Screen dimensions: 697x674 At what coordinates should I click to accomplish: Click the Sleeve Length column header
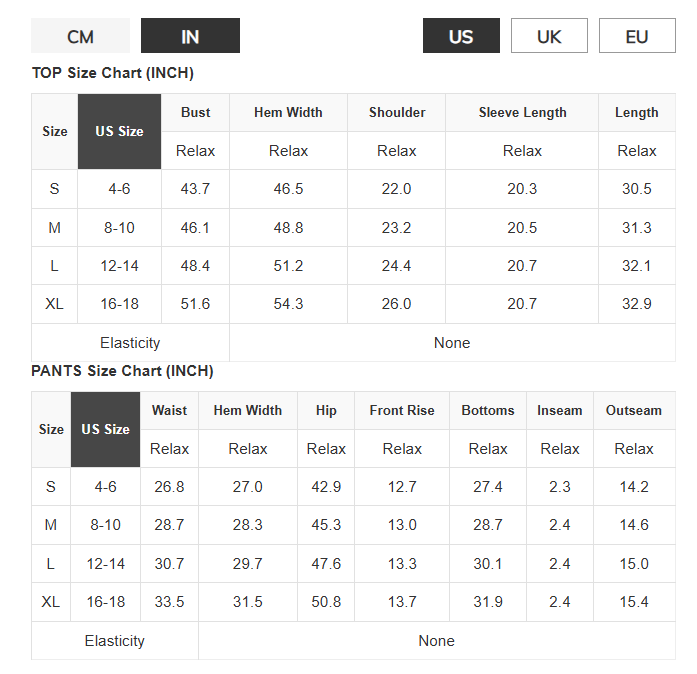pyautogui.click(x=522, y=112)
